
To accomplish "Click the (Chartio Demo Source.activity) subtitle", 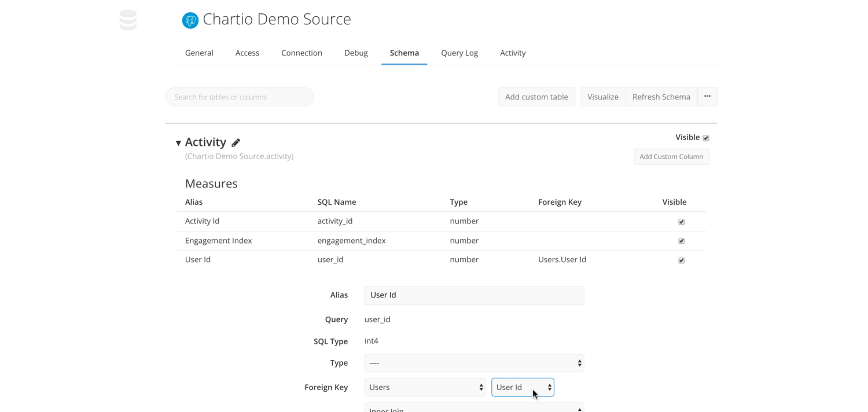I will [239, 156].
